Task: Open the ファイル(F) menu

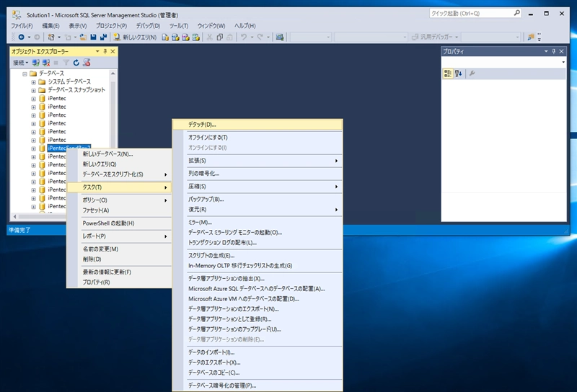Action: (x=22, y=26)
